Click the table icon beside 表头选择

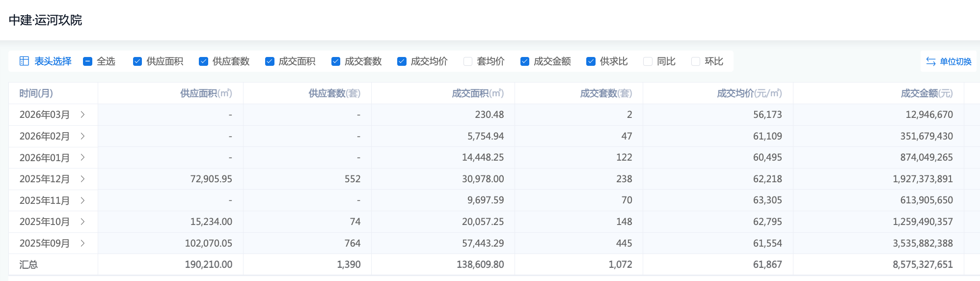[24, 61]
